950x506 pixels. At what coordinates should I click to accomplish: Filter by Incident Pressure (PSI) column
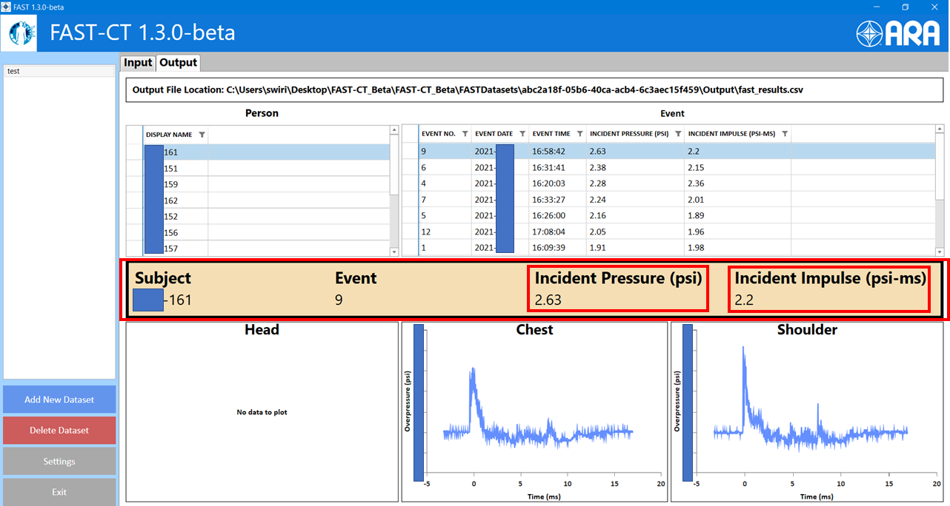(x=678, y=134)
